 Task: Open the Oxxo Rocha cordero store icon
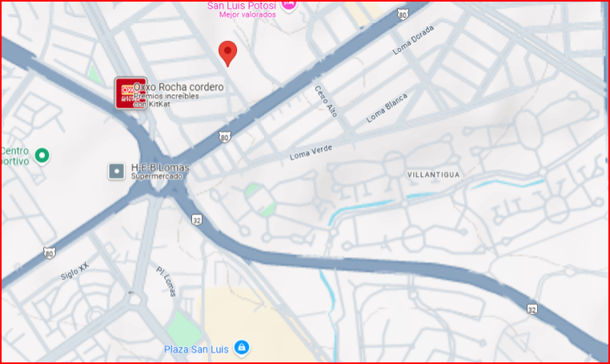point(130,93)
